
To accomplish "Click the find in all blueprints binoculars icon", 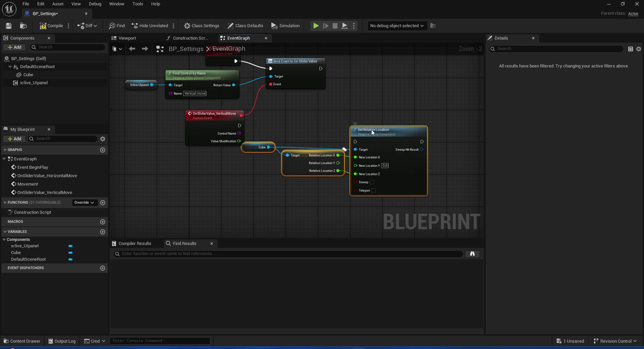I will (472, 254).
